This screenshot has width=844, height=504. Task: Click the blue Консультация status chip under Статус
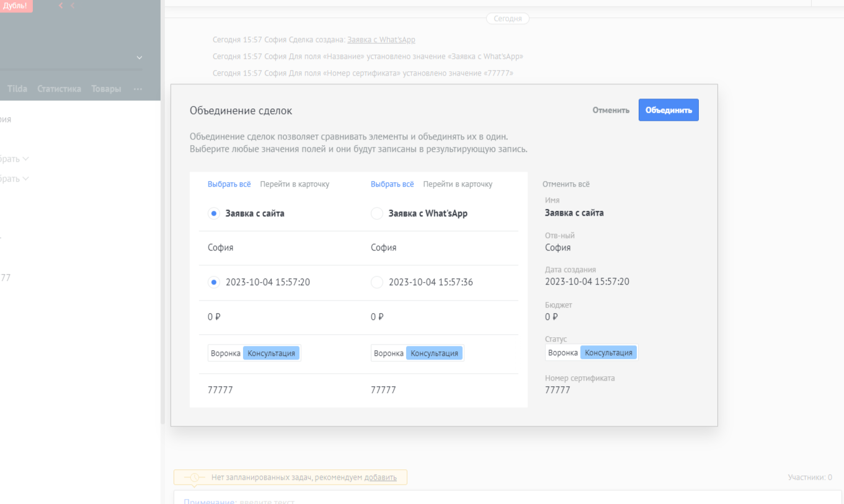(608, 353)
